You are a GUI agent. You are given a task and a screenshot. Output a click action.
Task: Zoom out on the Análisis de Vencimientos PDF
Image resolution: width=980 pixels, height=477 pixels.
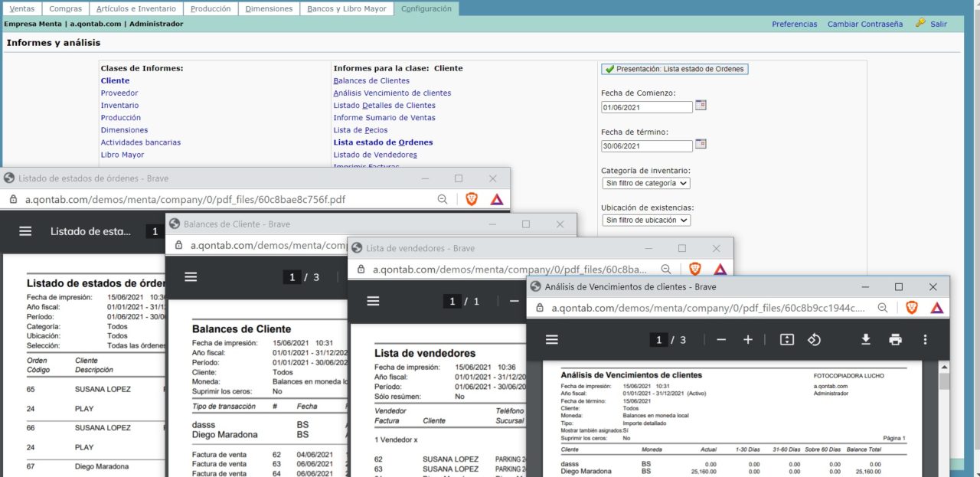[720, 339]
